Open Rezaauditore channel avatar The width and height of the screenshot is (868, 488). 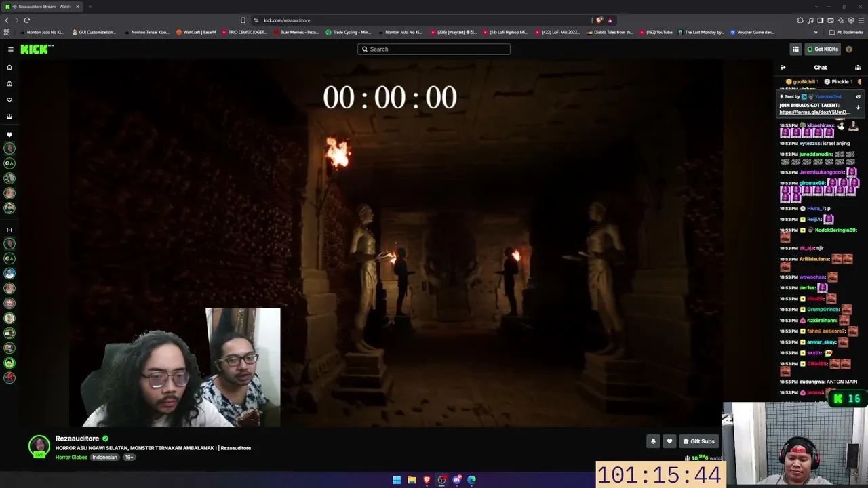39,446
